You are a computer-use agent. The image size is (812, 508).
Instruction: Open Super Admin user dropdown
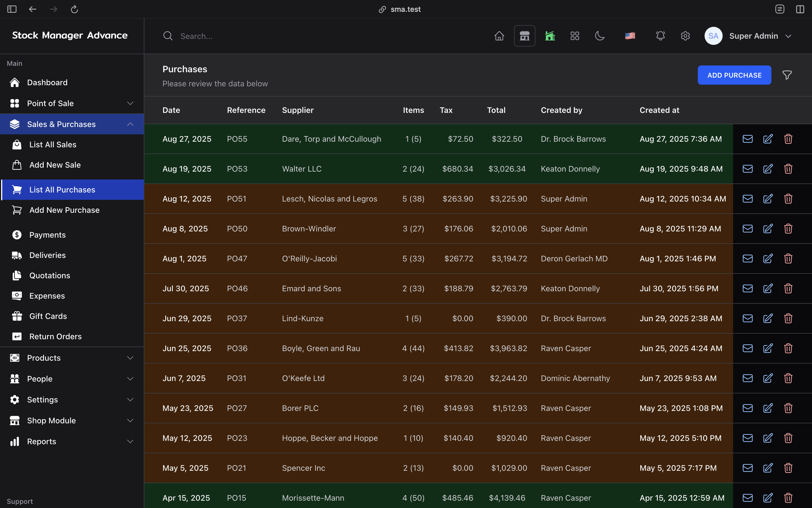(748, 36)
